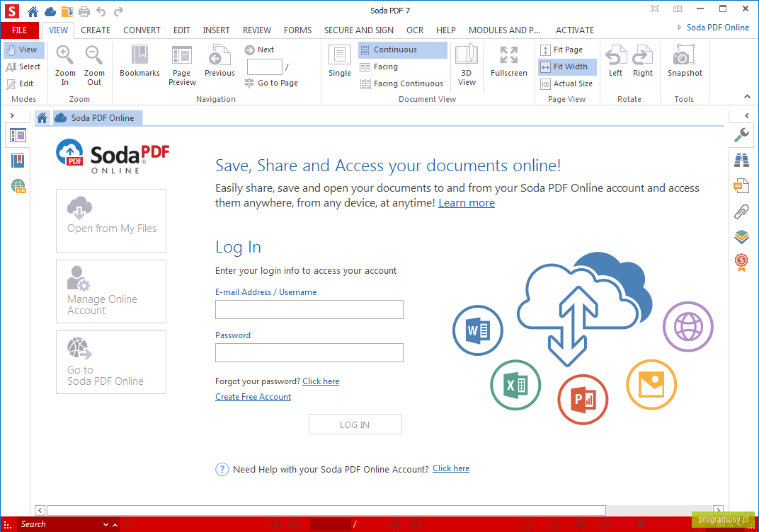Viewport: 759px width, 532px height.
Task: Click Zoom Out magnifier
Action: click(94, 65)
